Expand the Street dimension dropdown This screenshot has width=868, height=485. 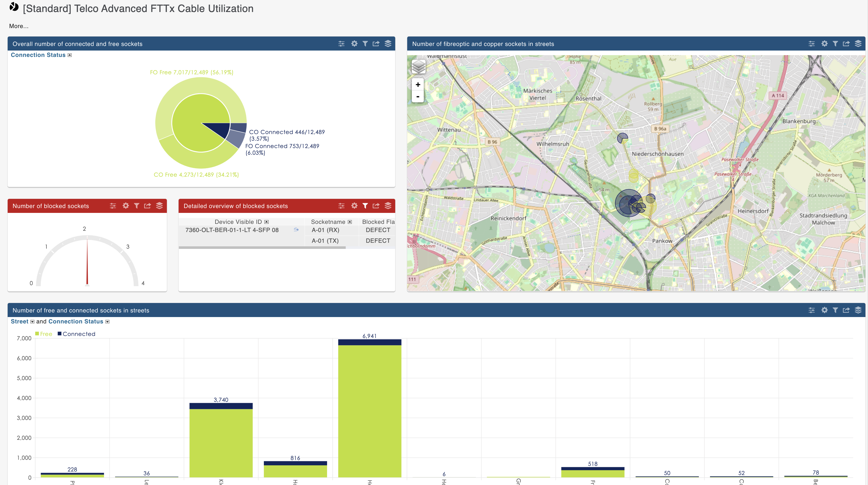32,322
